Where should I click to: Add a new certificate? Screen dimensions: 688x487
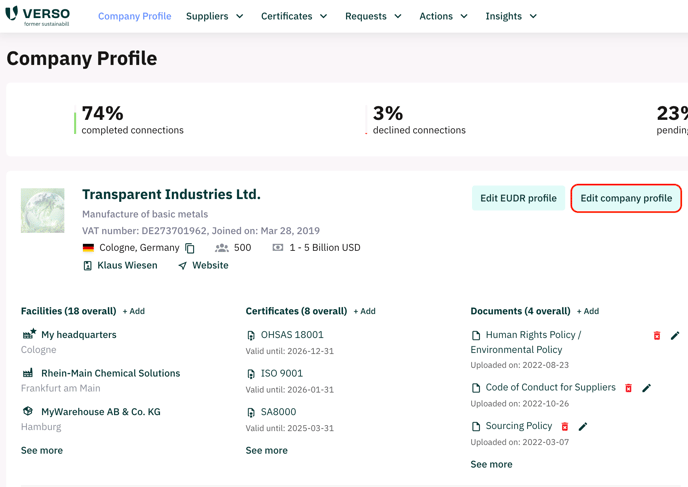tap(365, 311)
